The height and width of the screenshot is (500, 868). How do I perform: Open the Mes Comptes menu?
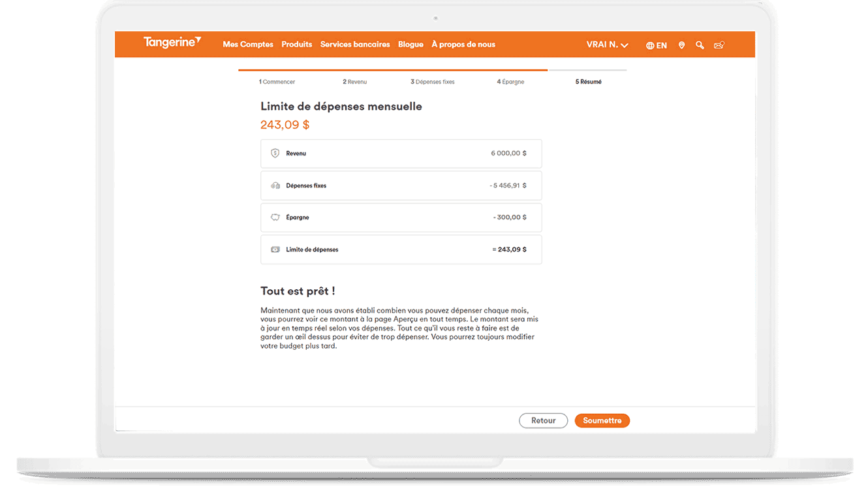[x=248, y=44]
